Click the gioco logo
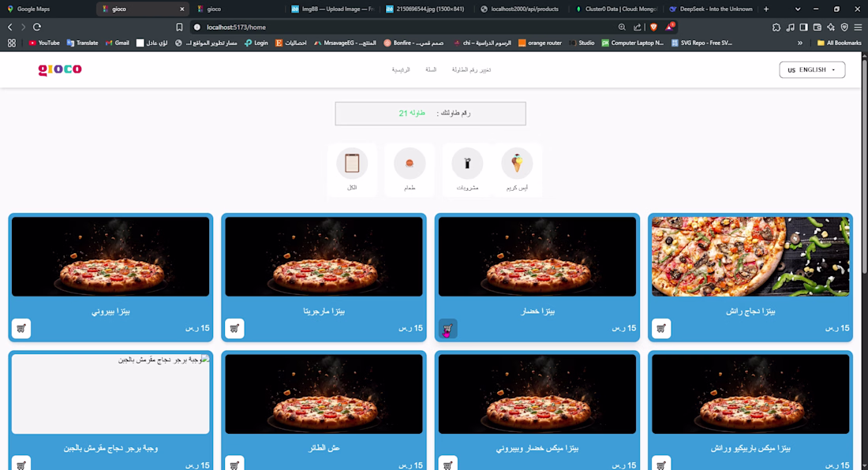 click(60, 69)
